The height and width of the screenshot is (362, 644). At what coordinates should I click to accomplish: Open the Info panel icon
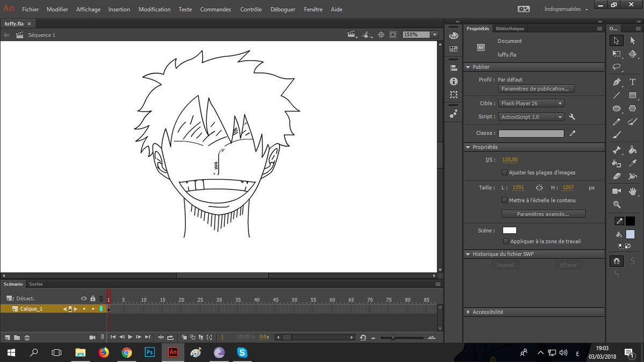pos(453,82)
